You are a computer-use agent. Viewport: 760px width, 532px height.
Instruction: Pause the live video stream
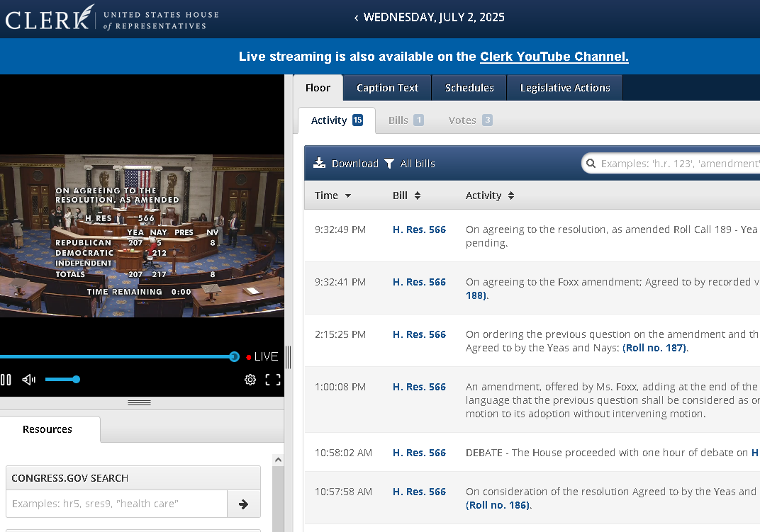[6, 380]
